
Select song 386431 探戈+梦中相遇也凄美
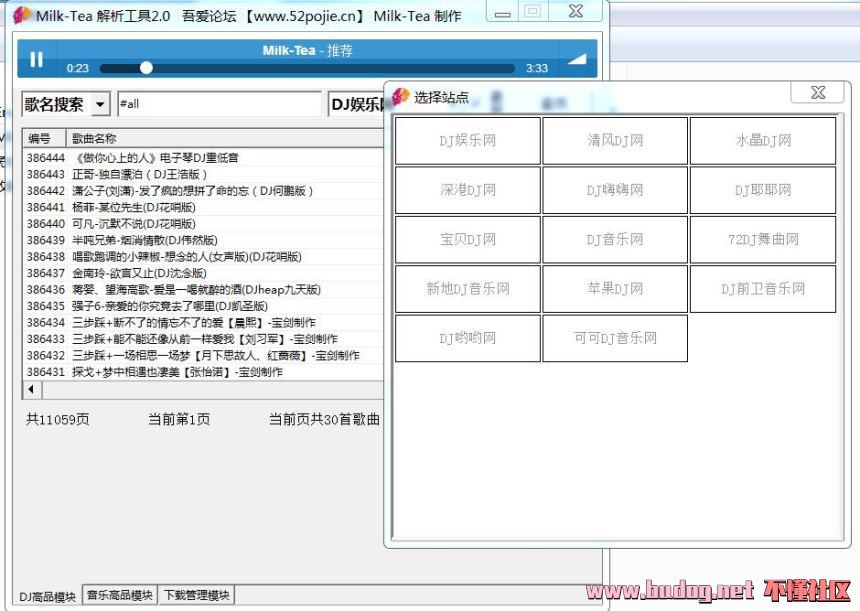pos(203,372)
